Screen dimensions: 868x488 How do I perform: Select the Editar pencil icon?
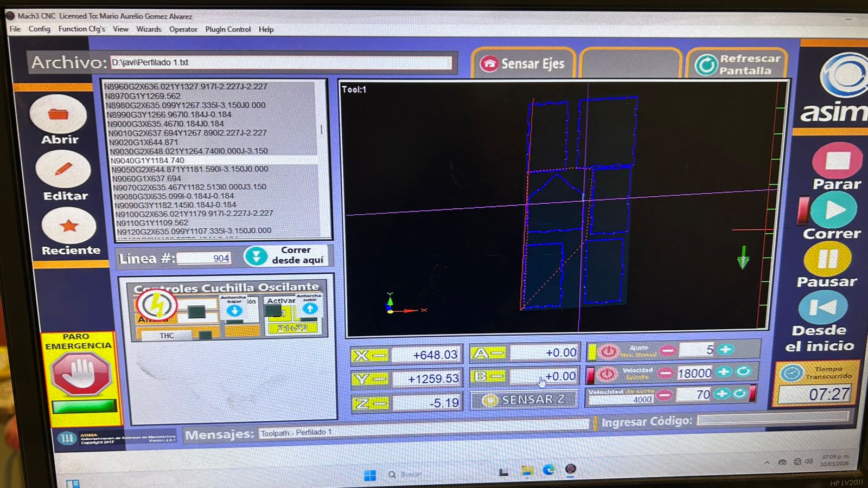pyautogui.click(x=63, y=169)
